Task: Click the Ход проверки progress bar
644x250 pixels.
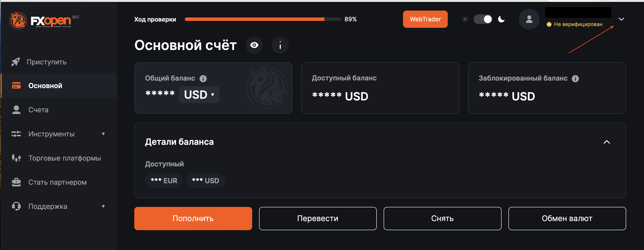Action: [263, 19]
